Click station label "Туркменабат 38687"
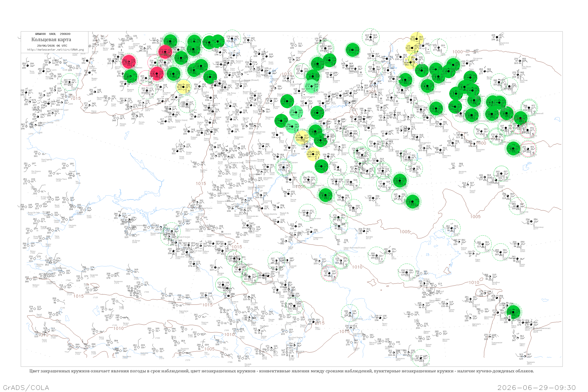The height and width of the screenshot is (392, 588). point(497,343)
